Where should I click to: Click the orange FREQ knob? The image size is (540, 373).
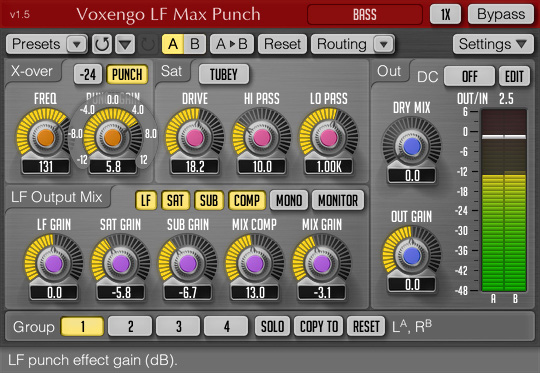tap(46, 137)
